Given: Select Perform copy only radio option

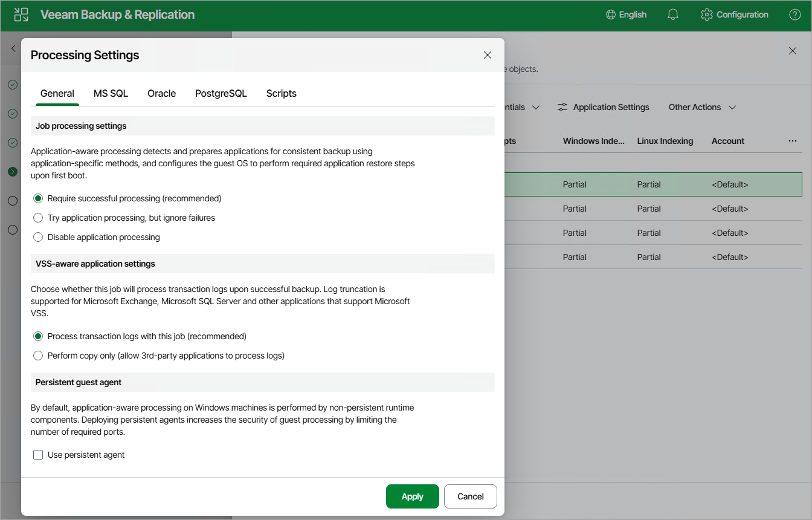Looking at the screenshot, I should [x=38, y=356].
